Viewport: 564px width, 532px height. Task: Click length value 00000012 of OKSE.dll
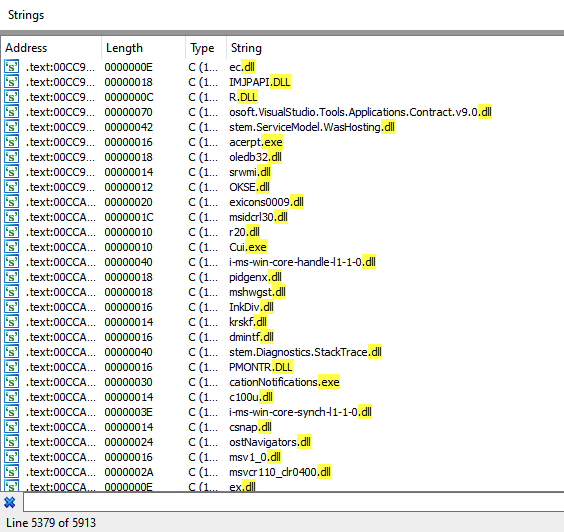(128, 187)
